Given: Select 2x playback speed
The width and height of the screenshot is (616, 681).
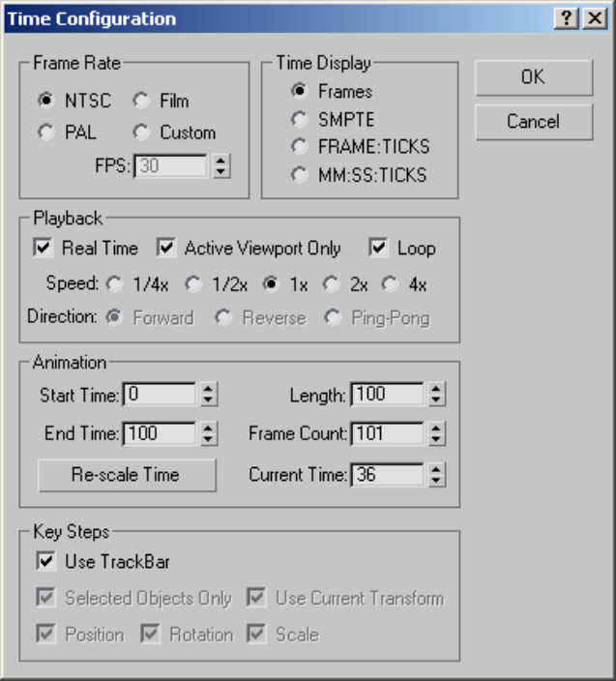Looking at the screenshot, I should (332, 284).
